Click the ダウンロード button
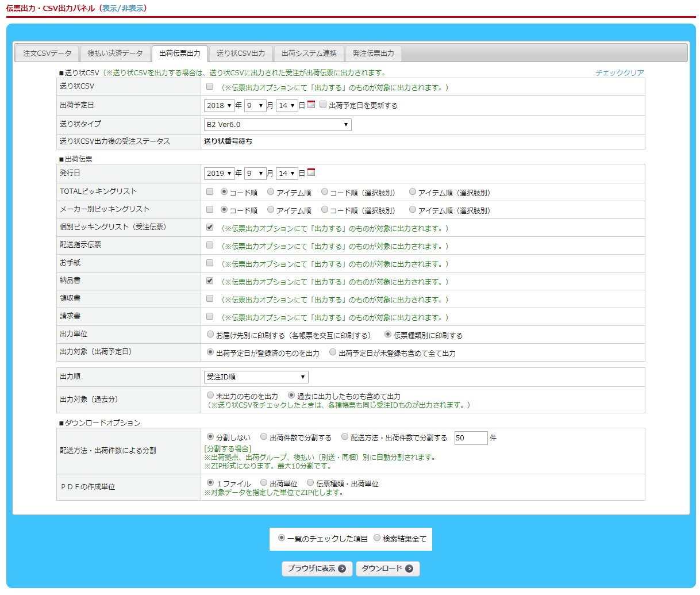 tap(387, 569)
